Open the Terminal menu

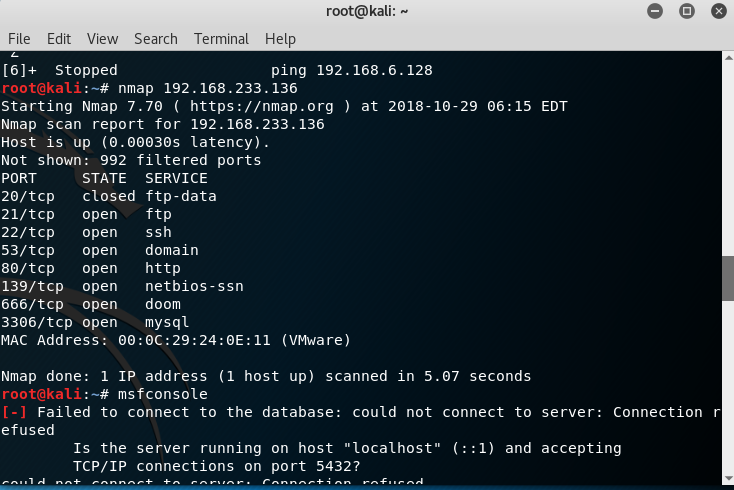221,39
